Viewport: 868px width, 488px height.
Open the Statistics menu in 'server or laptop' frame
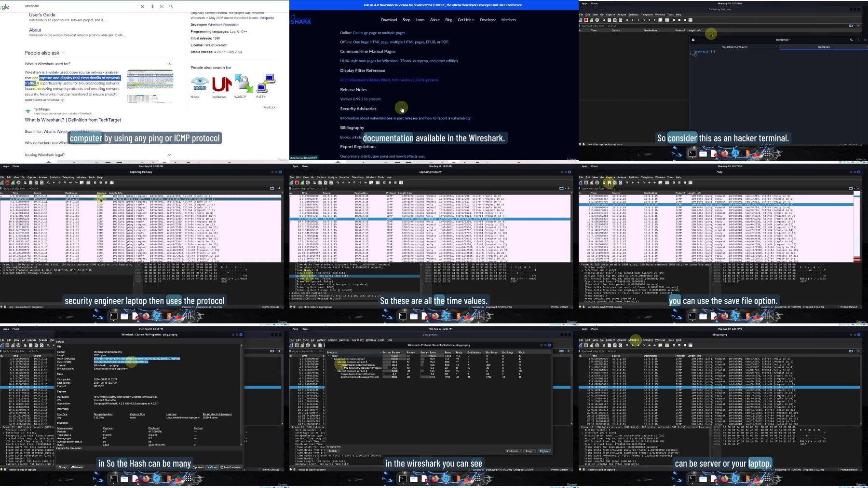click(x=634, y=340)
